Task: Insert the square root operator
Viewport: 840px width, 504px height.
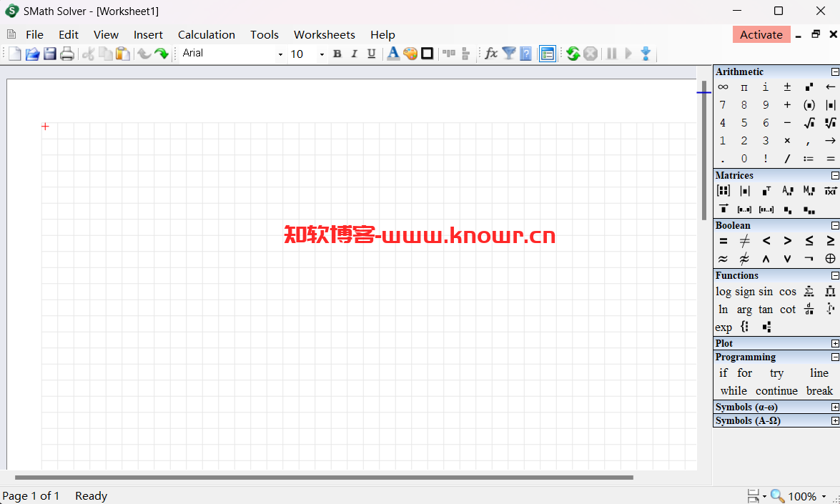Action: tap(809, 123)
